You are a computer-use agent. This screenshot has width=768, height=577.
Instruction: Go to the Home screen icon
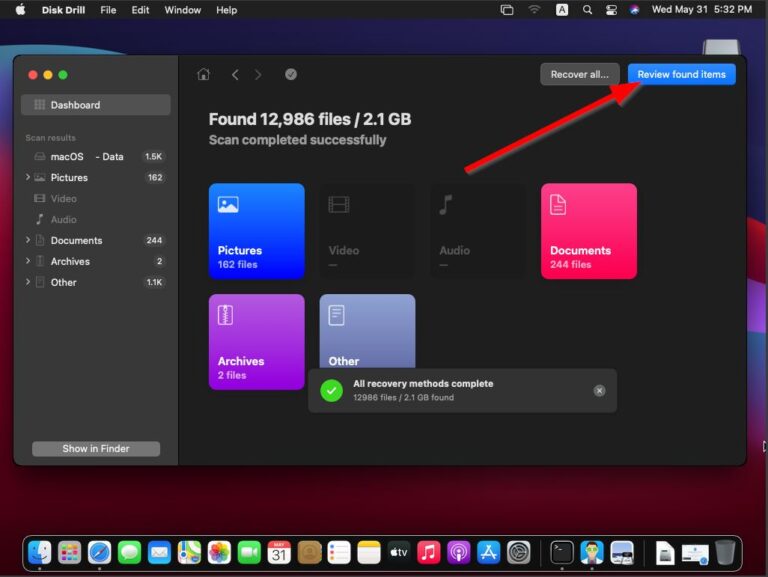point(203,74)
